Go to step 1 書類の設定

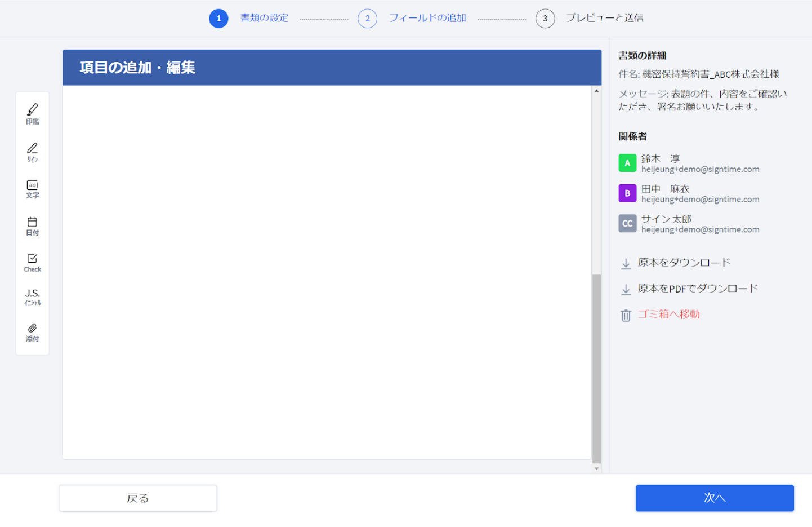248,18
